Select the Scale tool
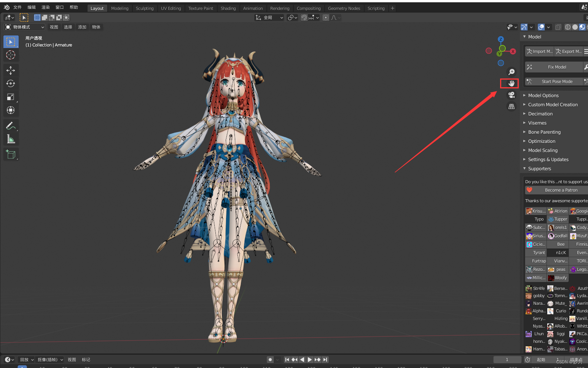Viewport: 588px width, 368px height. (11, 97)
